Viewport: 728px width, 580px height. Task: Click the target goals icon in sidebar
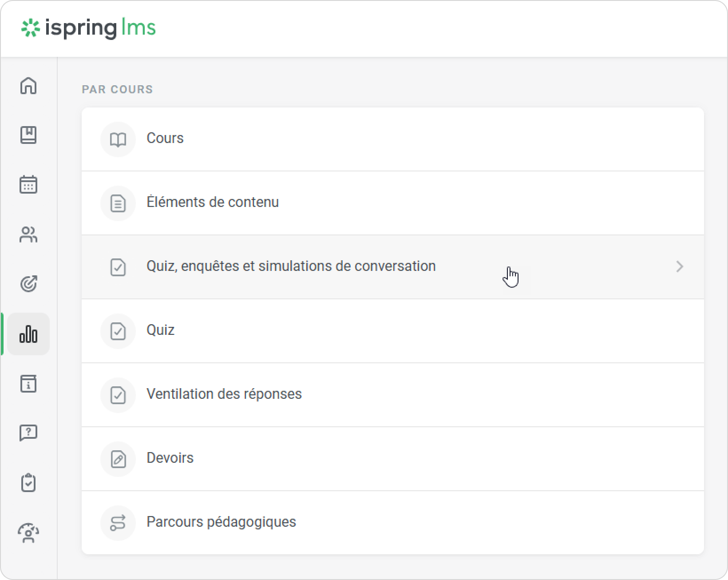click(x=28, y=284)
